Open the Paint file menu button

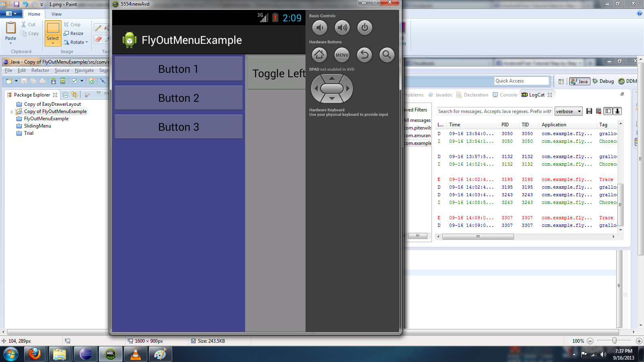11,14
